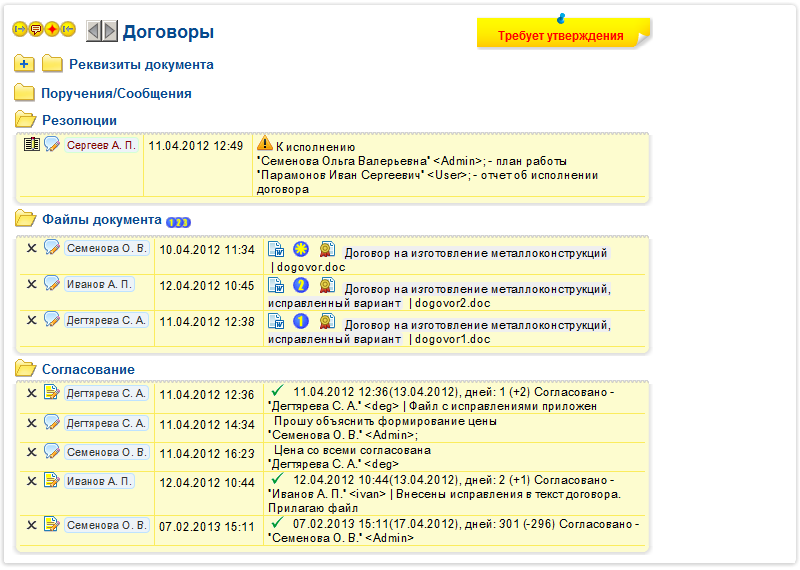Image resolution: width=800 pixels, height=570 pixels.
Task: Go to next document with gray right arrow
Action: [x=110, y=31]
